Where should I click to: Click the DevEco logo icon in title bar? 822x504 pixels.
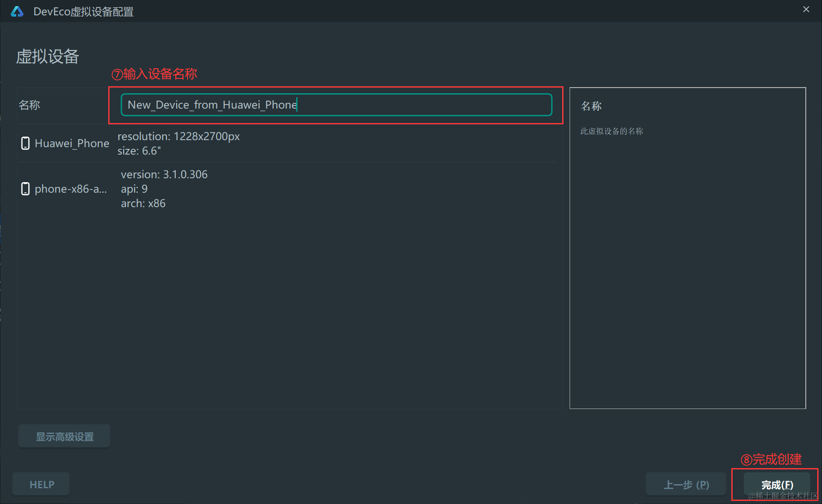tap(17, 11)
